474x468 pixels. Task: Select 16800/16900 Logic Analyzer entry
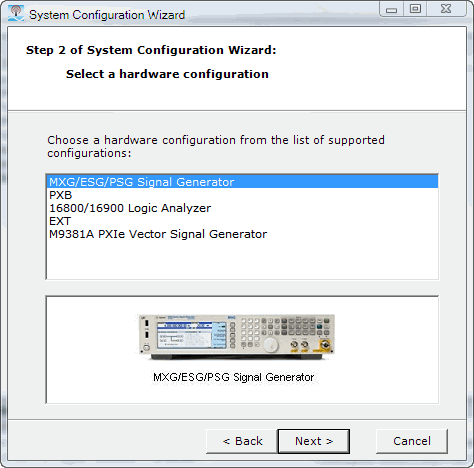point(242,208)
